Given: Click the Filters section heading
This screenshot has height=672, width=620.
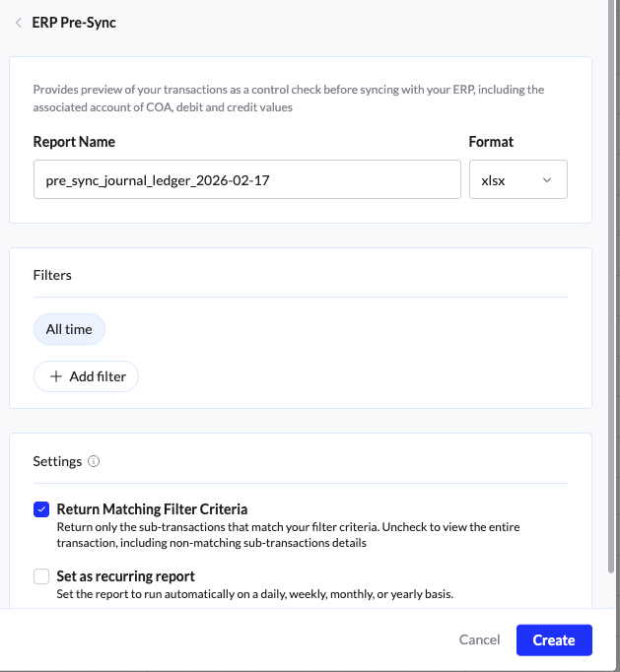Looking at the screenshot, I should pyautogui.click(x=52, y=275).
